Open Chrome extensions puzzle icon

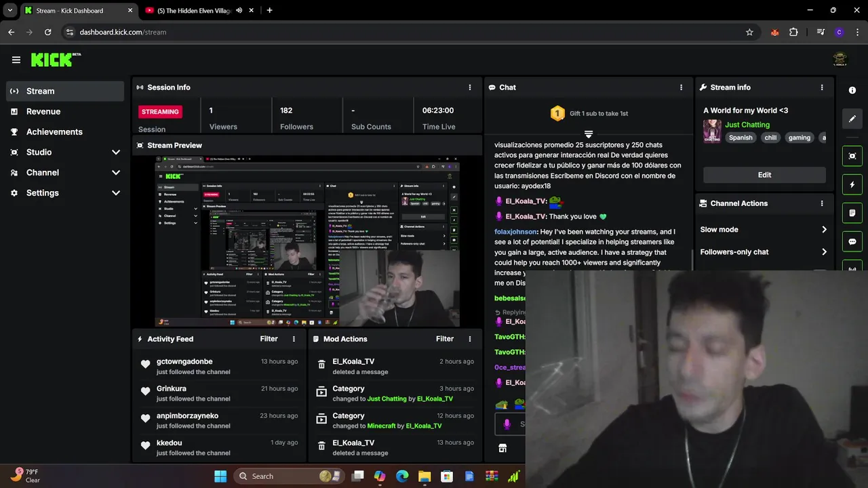793,32
